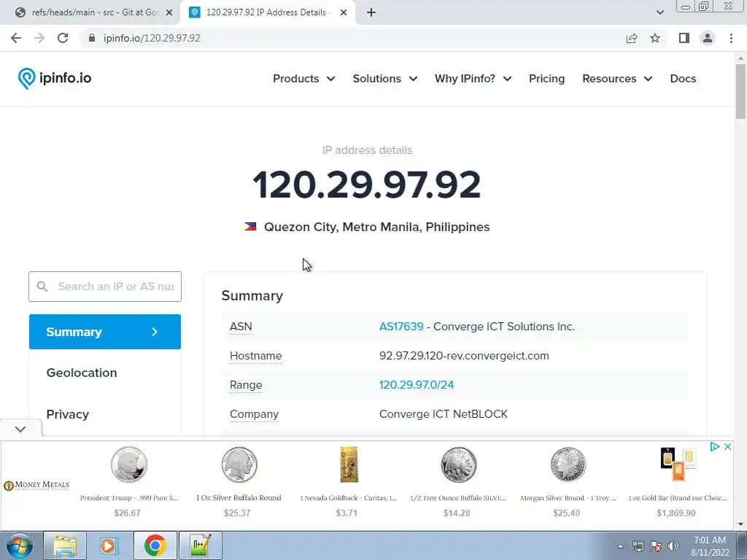Viewport: 747px width, 560px height.
Task: Close the 120.29.97.92 IP Address Details tab
Action: 344,12
